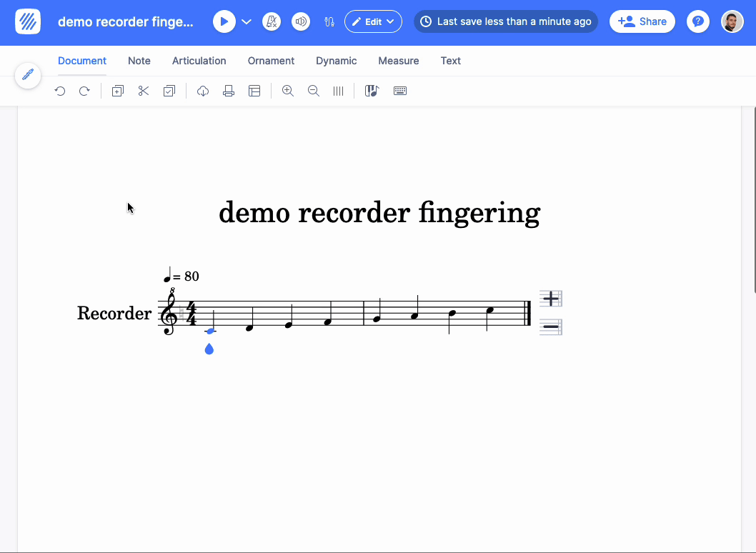Open the user profile avatar menu
This screenshot has width=756, height=553.
click(x=732, y=21)
